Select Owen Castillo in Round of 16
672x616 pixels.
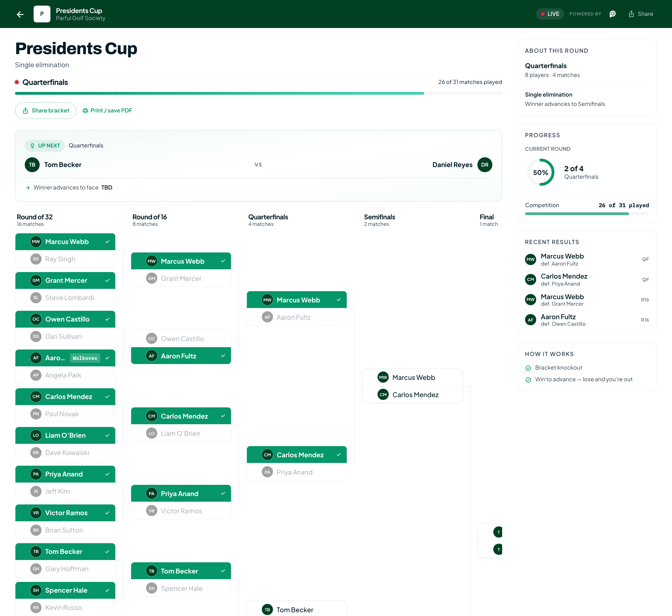point(181,339)
